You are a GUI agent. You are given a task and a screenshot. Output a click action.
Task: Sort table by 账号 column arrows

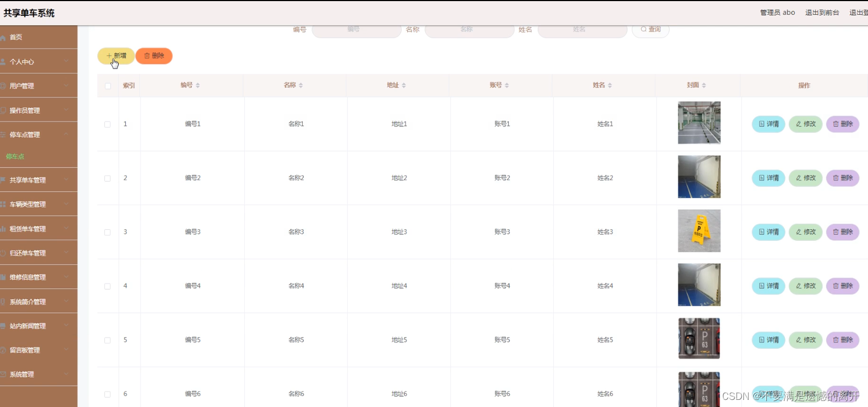(507, 85)
